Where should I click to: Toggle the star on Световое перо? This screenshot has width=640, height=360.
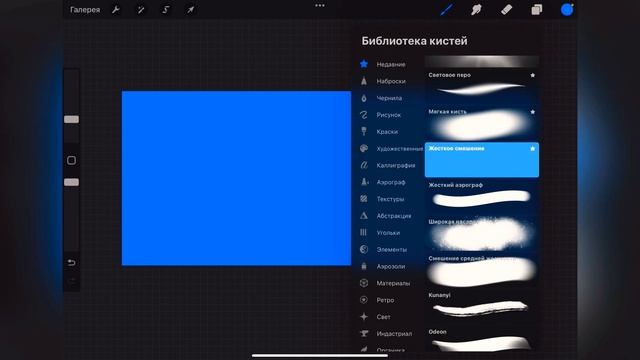tap(532, 75)
